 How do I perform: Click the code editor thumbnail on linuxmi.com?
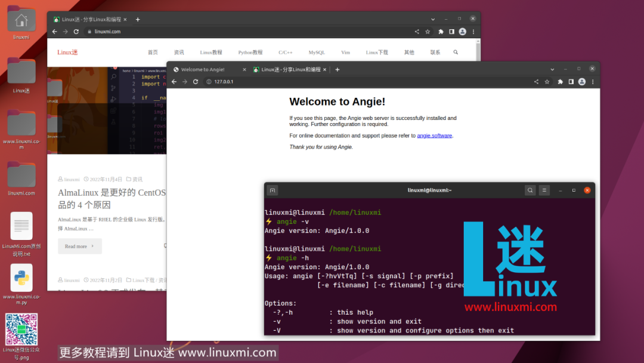107,110
